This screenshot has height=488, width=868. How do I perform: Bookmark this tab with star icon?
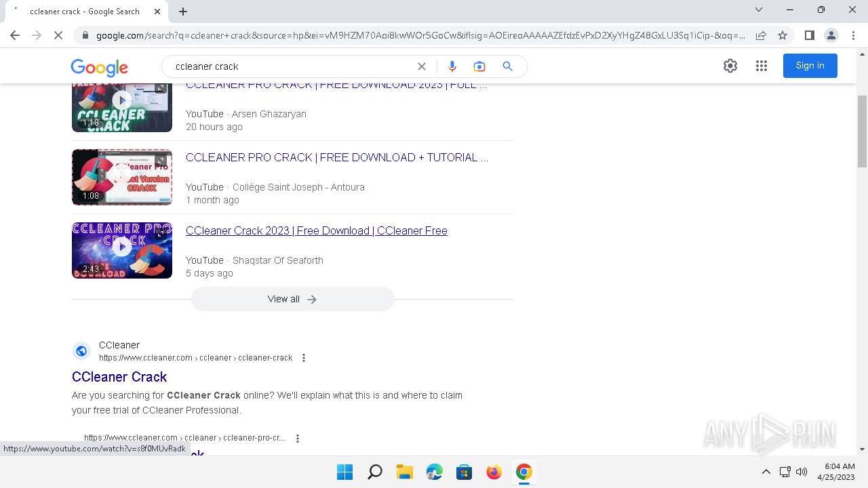[x=783, y=35]
